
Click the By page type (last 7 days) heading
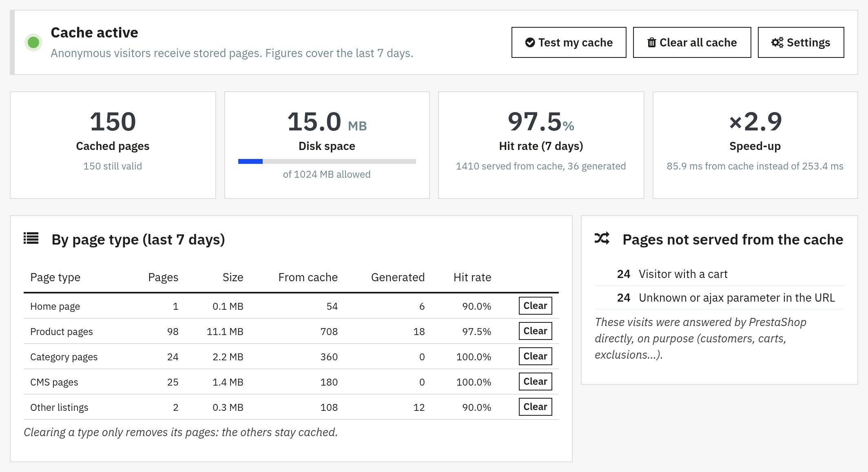[138, 240]
